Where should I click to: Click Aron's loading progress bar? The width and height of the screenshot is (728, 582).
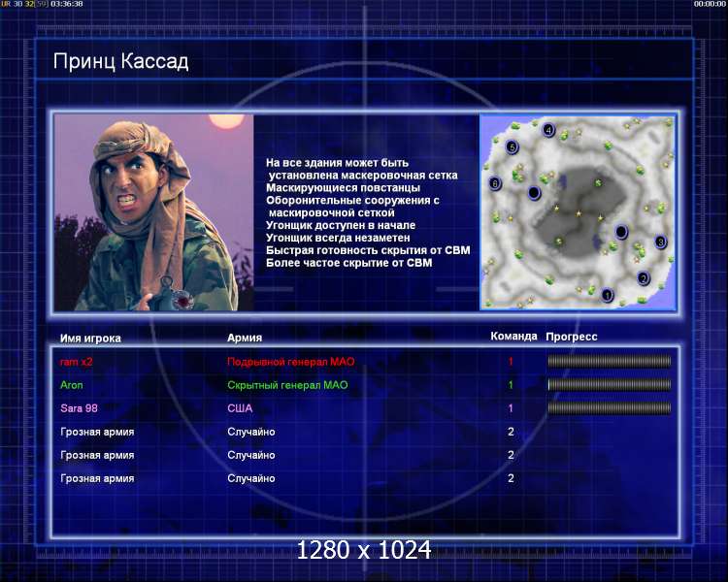610,384
